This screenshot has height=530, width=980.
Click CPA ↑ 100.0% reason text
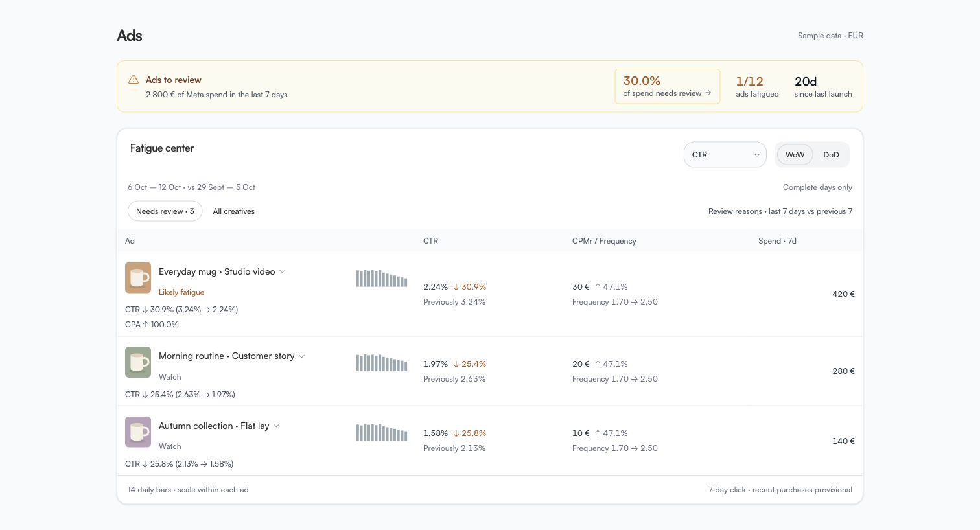tap(152, 324)
